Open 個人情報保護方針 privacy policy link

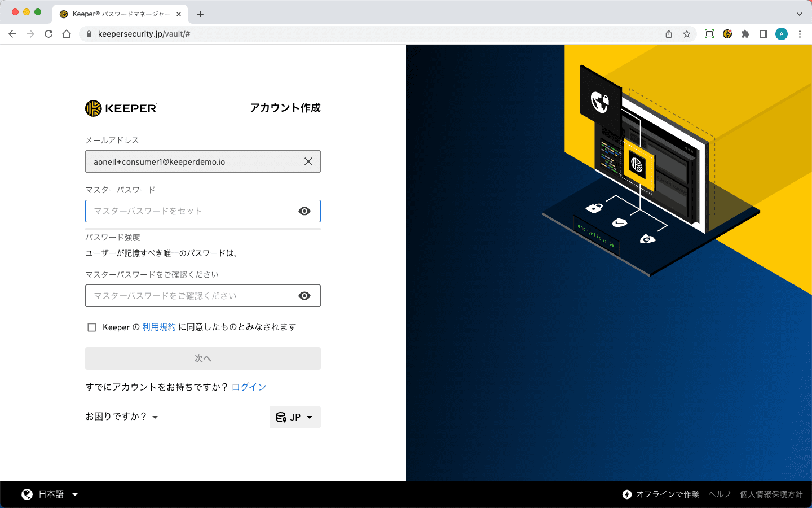[x=771, y=494]
